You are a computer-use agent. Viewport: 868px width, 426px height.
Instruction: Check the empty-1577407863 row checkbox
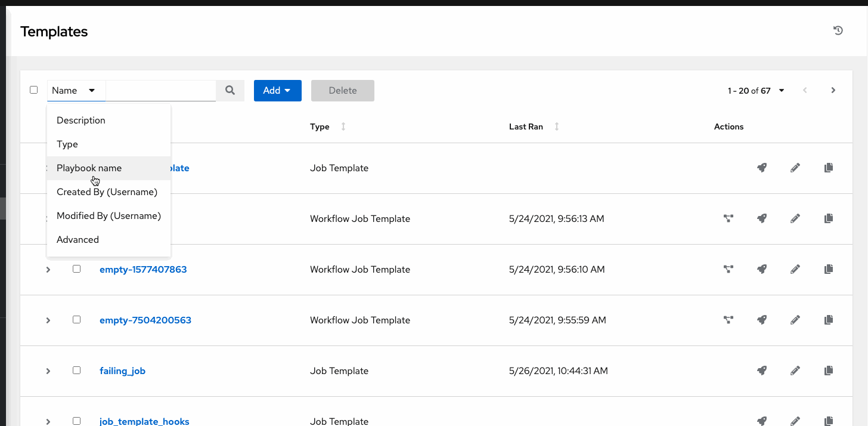[76, 269]
